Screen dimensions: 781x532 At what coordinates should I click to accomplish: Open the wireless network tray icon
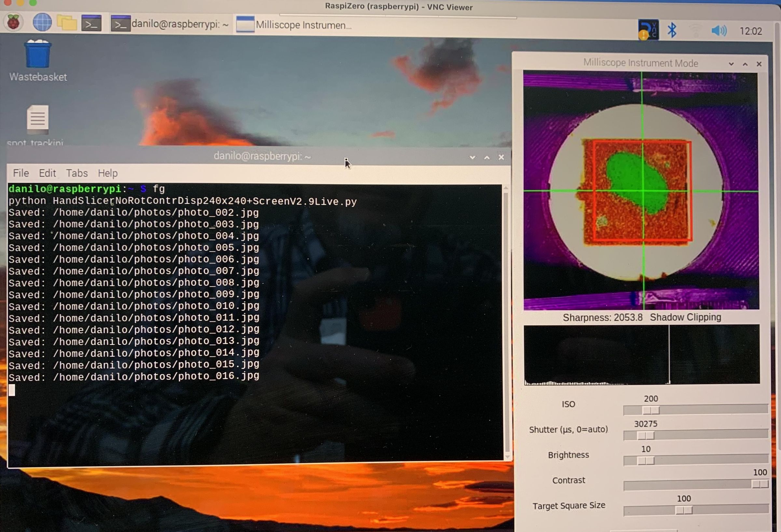tap(695, 31)
